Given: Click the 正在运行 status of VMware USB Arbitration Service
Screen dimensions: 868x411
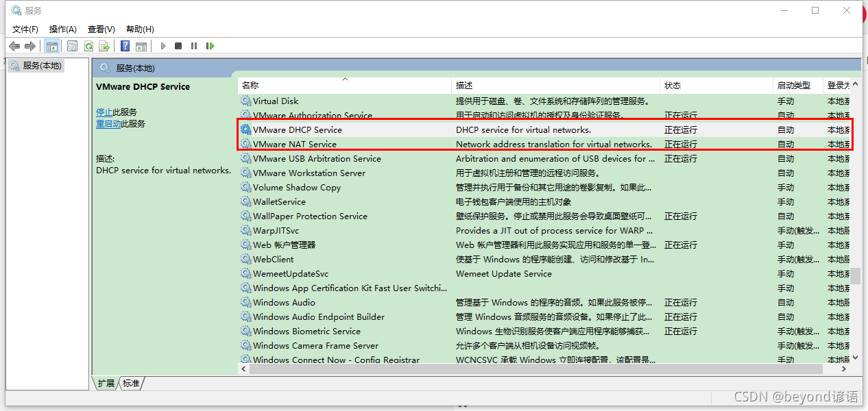Looking at the screenshot, I should pyautogui.click(x=681, y=158).
